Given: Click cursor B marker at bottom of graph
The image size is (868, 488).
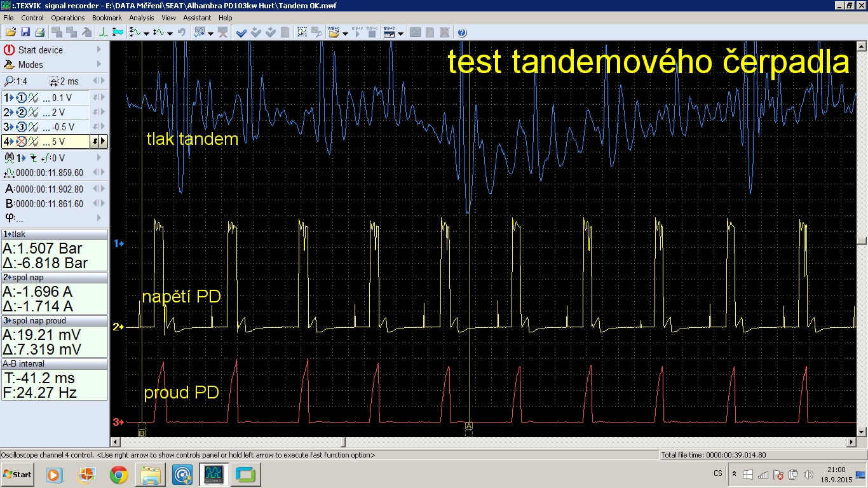Looking at the screenshot, I should pos(142,433).
